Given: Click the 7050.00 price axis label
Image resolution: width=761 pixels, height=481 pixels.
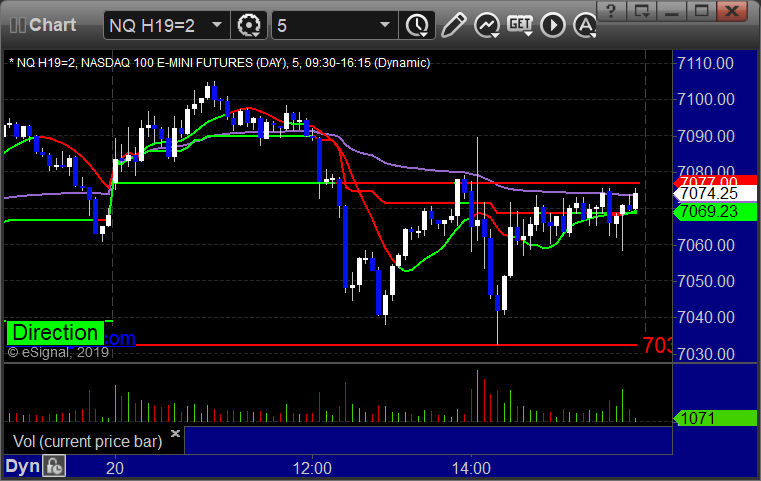Looking at the screenshot, I should pyautogui.click(x=705, y=281).
